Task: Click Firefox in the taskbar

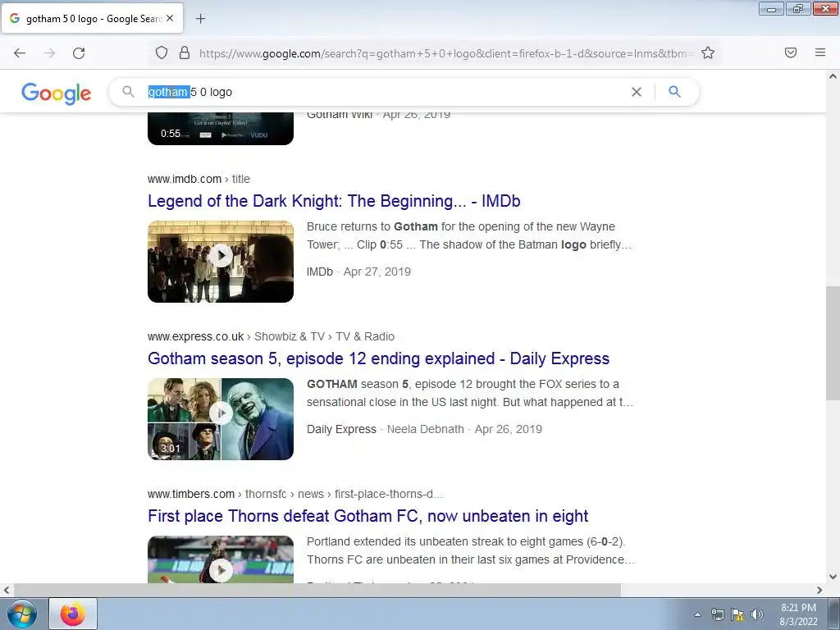Action: (73, 614)
